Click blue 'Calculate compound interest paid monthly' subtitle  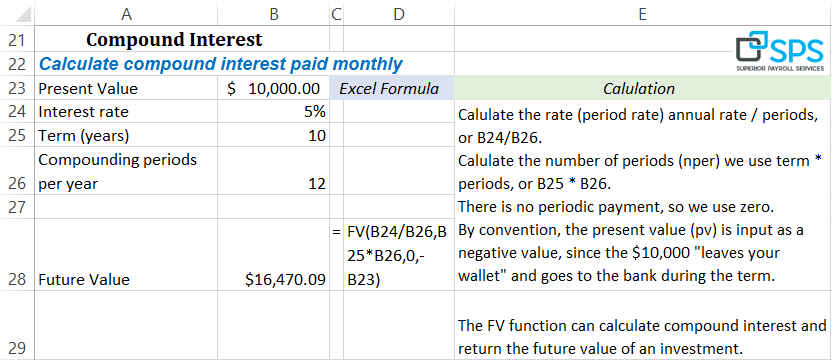[x=221, y=64]
